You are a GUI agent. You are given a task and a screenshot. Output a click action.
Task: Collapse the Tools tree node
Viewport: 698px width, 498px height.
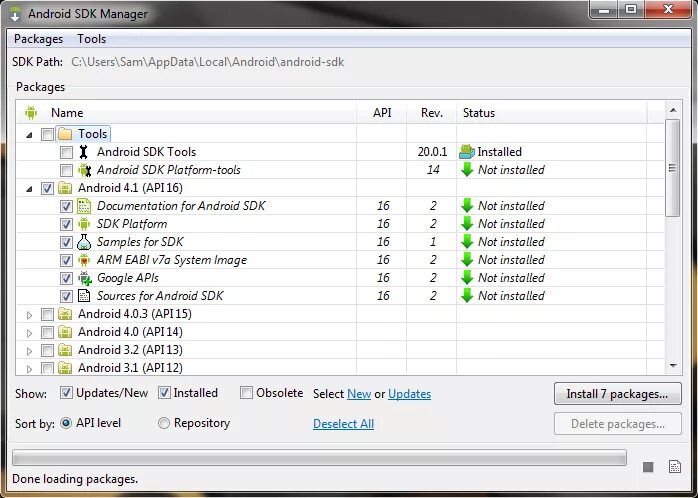(x=29, y=135)
